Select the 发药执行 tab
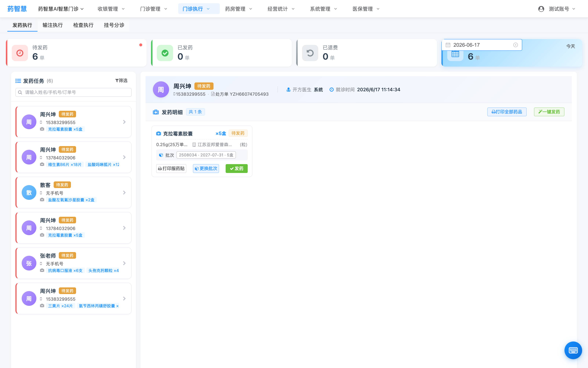 coord(22,25)
